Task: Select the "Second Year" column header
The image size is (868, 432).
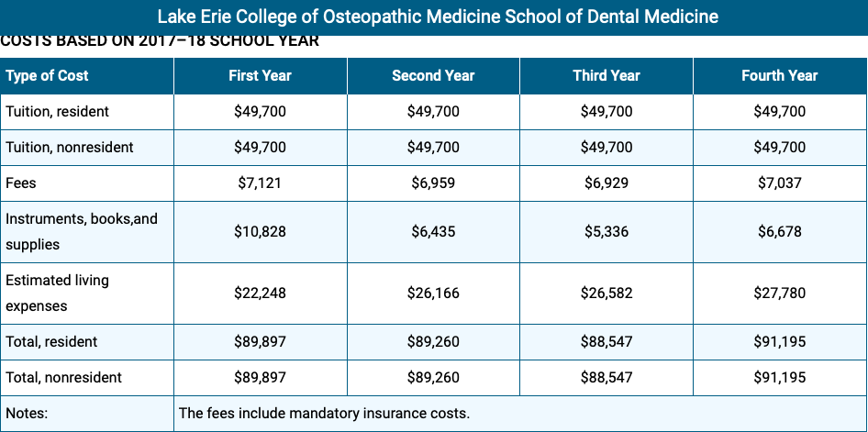Action: click(x=433, y=75)
